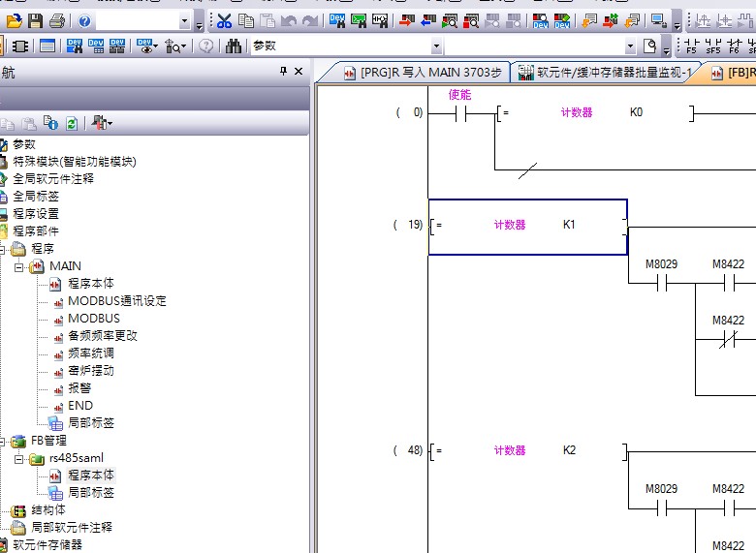Screen dimensions: 756x553
Task: Select 频率统调 program in tree
Action: [x=90, y=353]
